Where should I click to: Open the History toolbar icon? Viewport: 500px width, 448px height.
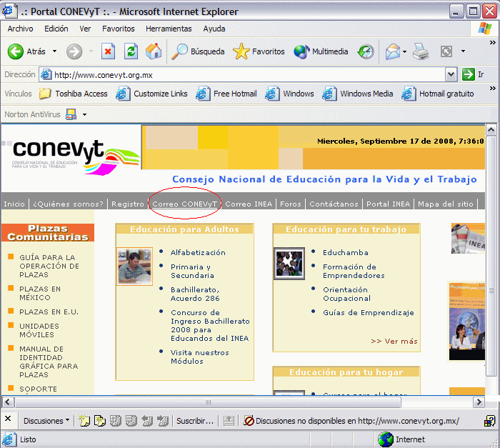pyautogui.click(x=366, y=51)
